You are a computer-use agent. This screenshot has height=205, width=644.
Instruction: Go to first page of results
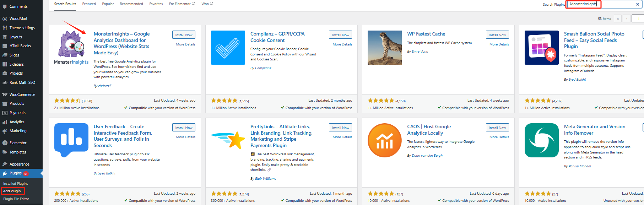618,19
